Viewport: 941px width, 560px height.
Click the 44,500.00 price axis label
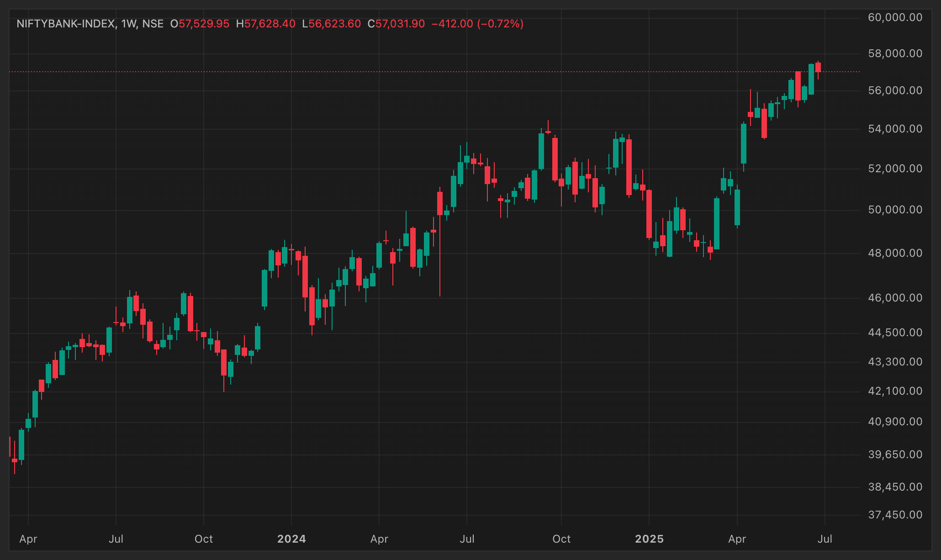click(895, 333)
